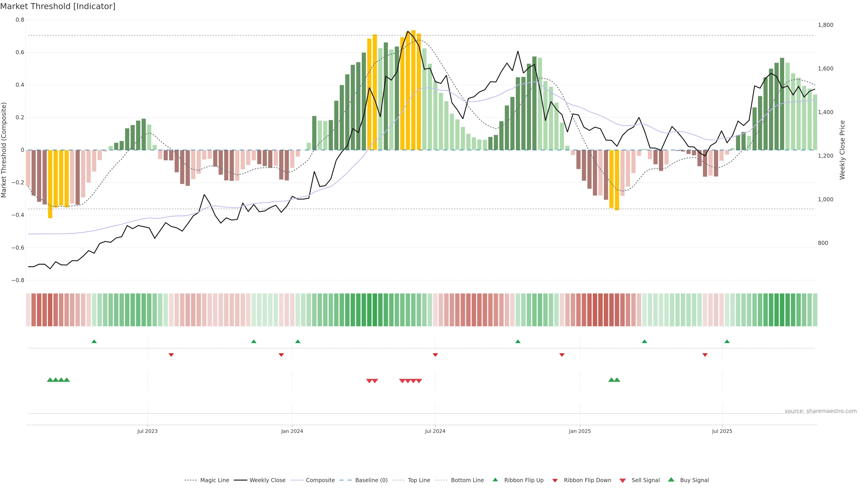The image size is (868, 488).
Task: Toggle the Buy Signal legend entry
Action: click(x=694, y=480)
